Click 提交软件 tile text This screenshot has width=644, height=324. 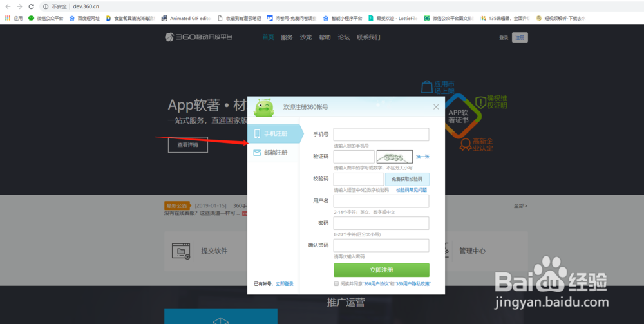214,251
